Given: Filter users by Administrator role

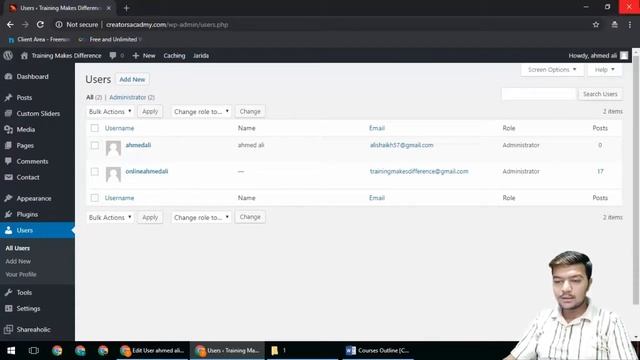Looking at the screenshot, I should point(128,97).
